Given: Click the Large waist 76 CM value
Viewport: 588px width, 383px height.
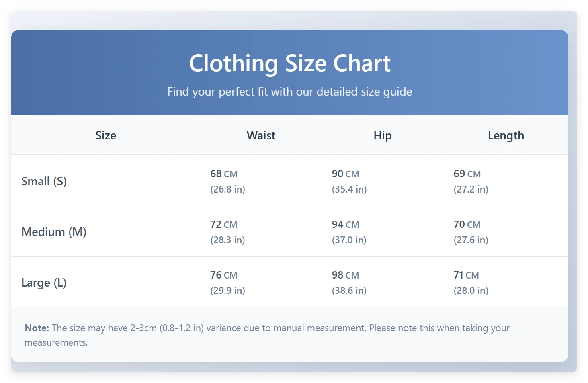Looking at the screenshot, I should coord(224,275).
